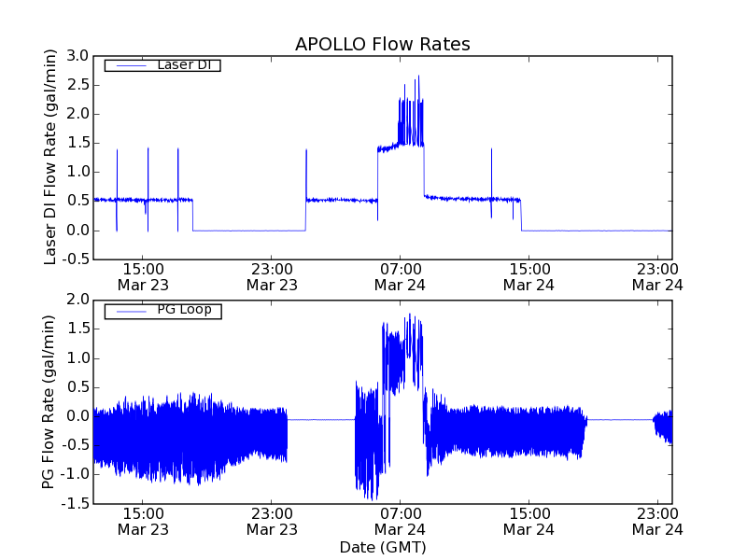Click the -1.5 tick on PG Flow axis

75,504
